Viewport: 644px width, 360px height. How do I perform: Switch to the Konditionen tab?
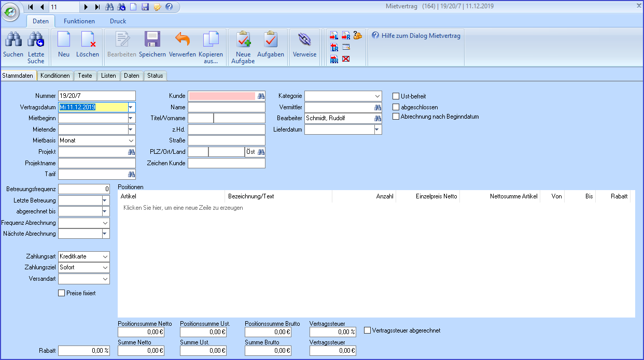click(x=55, y=76)
